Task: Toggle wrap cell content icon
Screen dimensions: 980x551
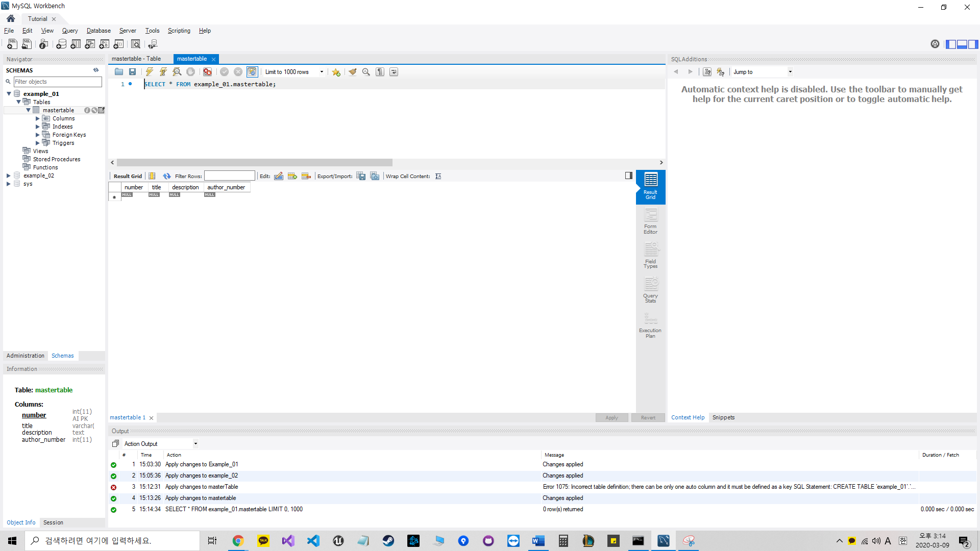Action: [438, 176]
